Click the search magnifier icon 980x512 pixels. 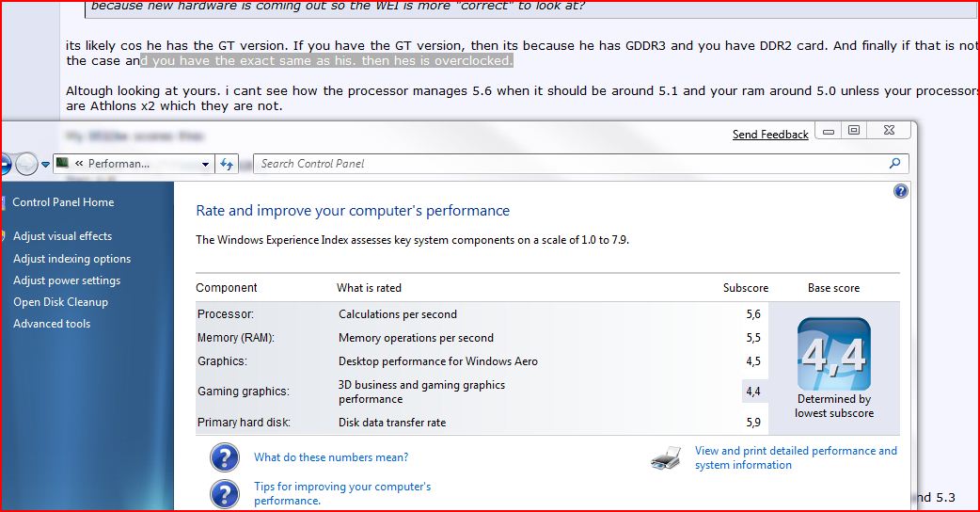click(x=895, y=163)
